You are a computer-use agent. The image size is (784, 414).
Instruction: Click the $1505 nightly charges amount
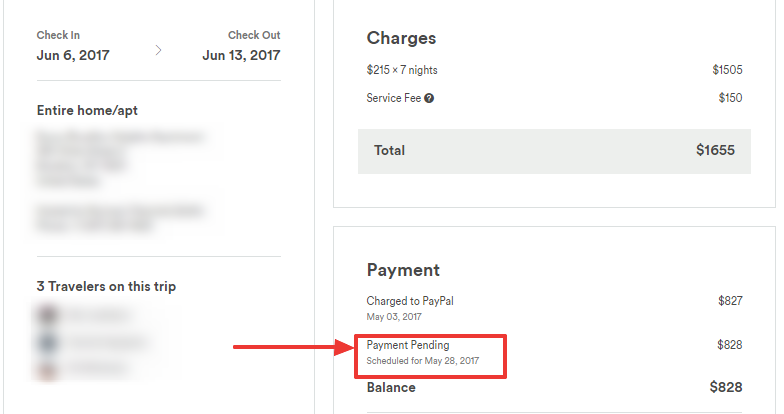[727, 70]
